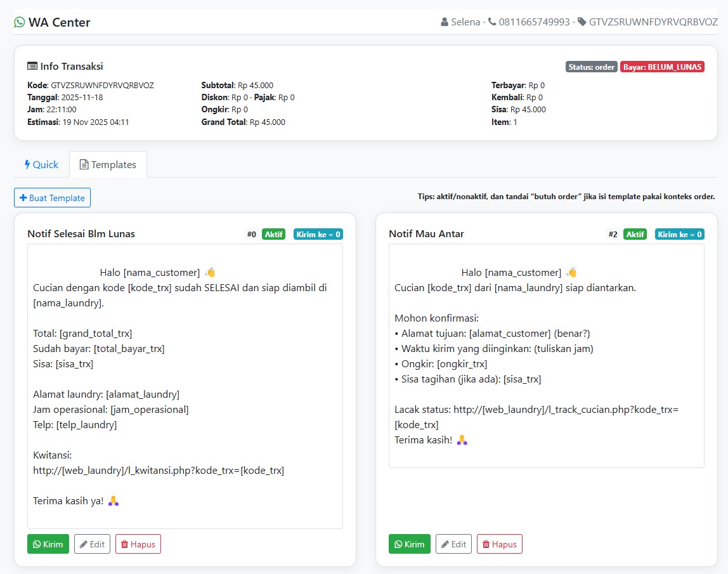Viewport: 728px width, 574px height.
Task: Click the Info Transaksi list icon
Action: (32, 66)
